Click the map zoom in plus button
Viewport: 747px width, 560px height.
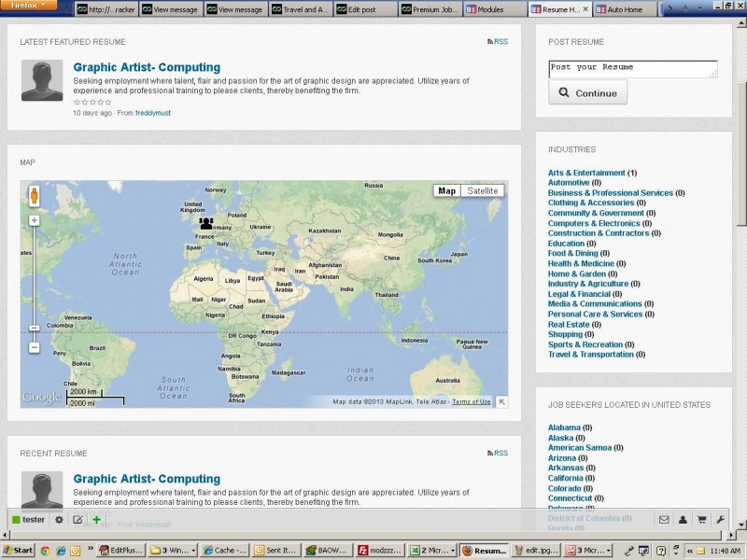pos(35,220)
